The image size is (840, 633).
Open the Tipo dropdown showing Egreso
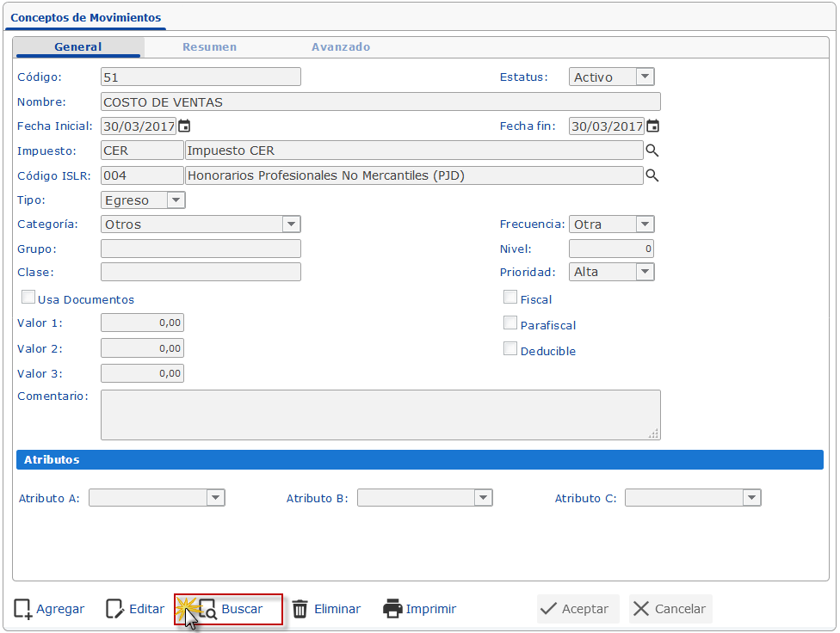143,200
